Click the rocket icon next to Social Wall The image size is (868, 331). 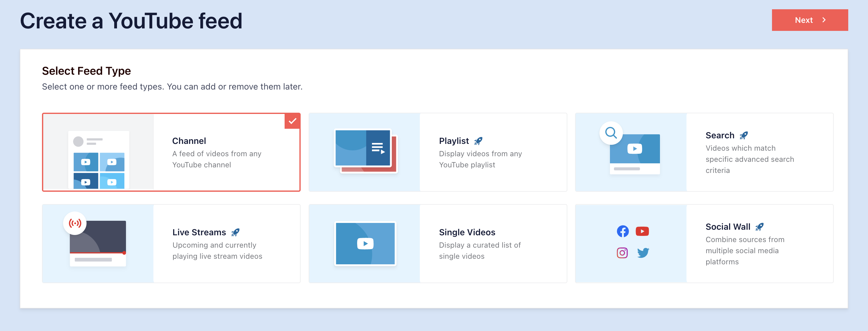[x=759, y=227]
